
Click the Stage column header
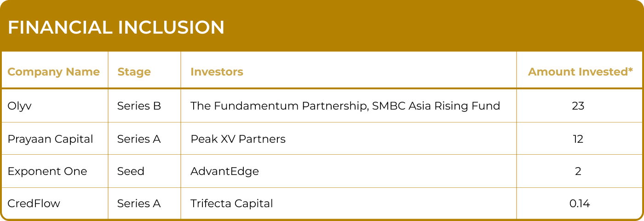coord(134,72)
